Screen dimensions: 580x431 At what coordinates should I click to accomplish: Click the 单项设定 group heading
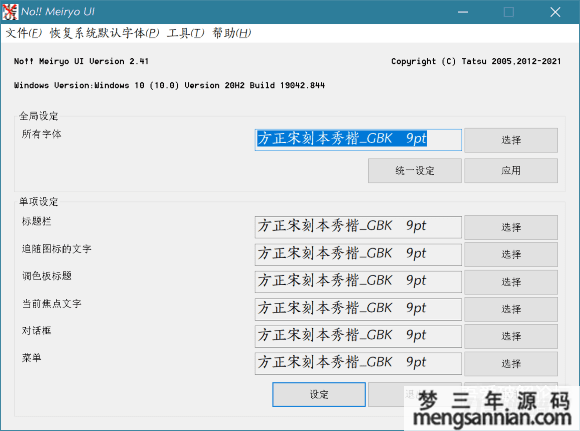38,202
